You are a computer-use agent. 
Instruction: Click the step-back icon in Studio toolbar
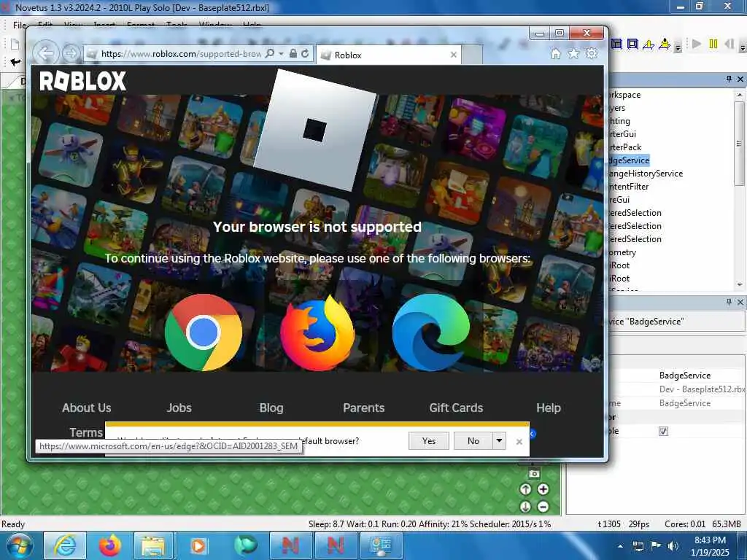tap(729, 44)
